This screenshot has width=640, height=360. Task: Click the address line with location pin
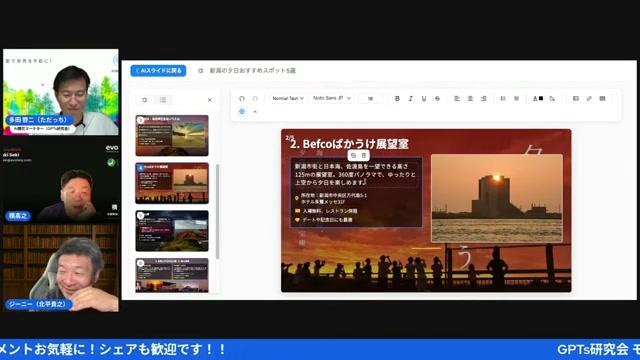tap(331, 198)
